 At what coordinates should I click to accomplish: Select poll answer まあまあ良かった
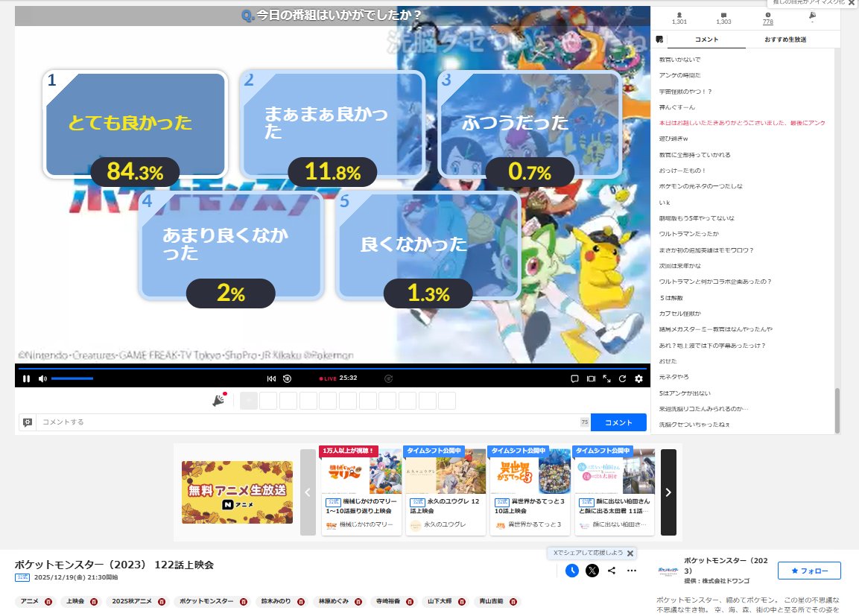click(x=332, y=124)
